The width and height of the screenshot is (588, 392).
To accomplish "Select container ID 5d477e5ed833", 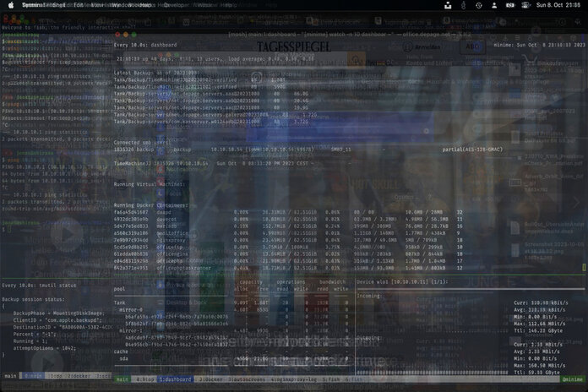I will [131, 226].
